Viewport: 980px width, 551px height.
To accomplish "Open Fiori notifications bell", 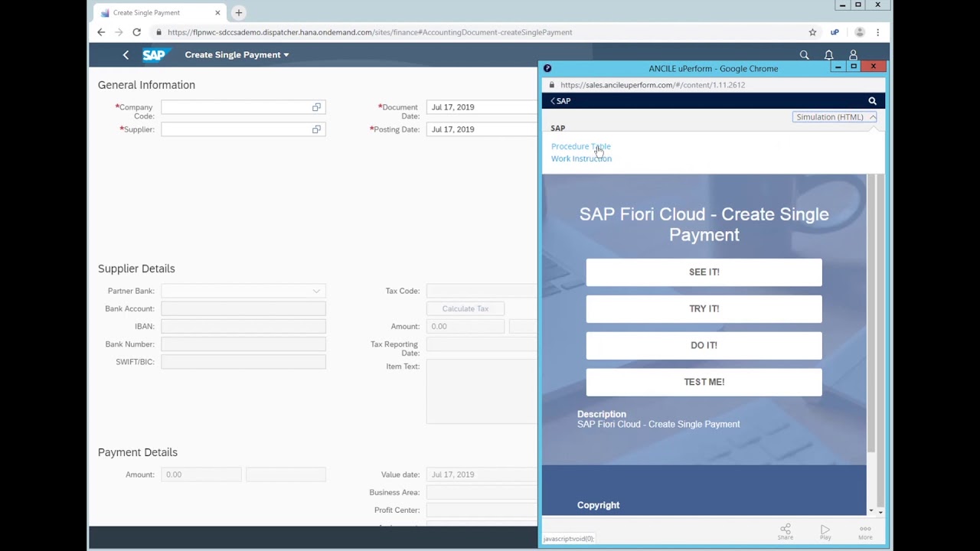I will point(828,54).
